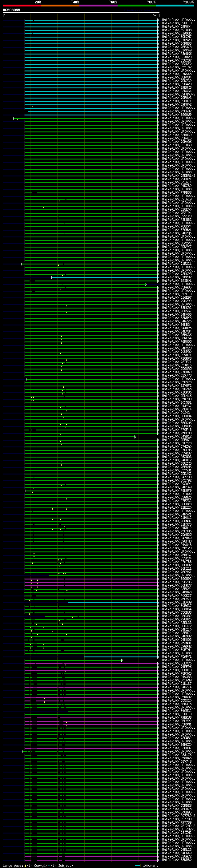
Task: Select hit UniRef100_B6QCA6
Action: pyautogui.click(x=177, y=423)
